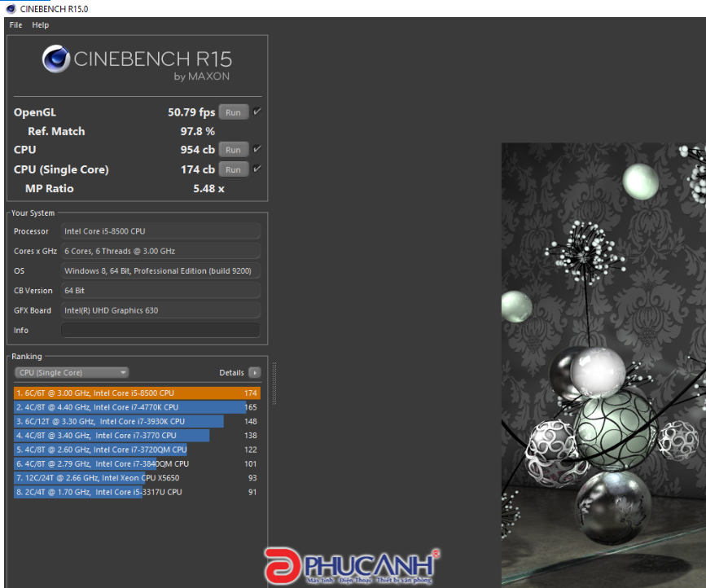This screenshot has width=706, height=588.
Task: Click the rendered spheres scene image
Action: [x=603, y=365]
